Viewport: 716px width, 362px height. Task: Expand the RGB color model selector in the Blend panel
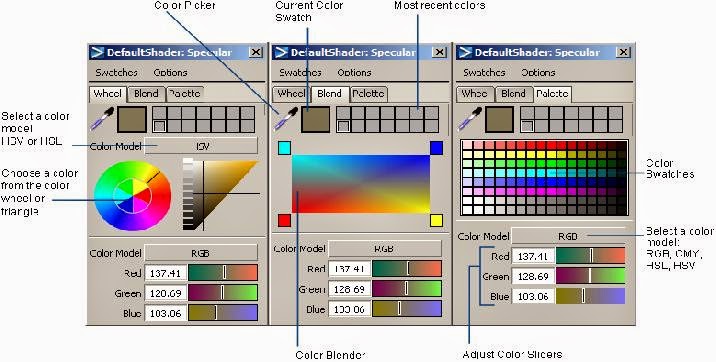tap(385, 249)
